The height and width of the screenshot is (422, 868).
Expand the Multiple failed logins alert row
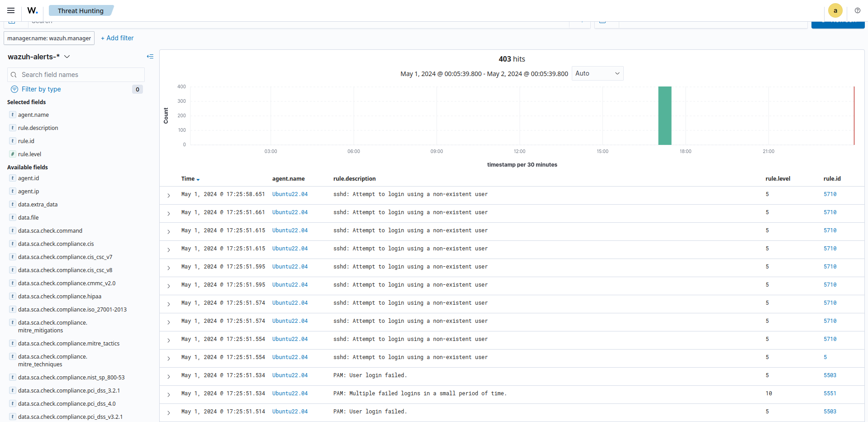169,394
